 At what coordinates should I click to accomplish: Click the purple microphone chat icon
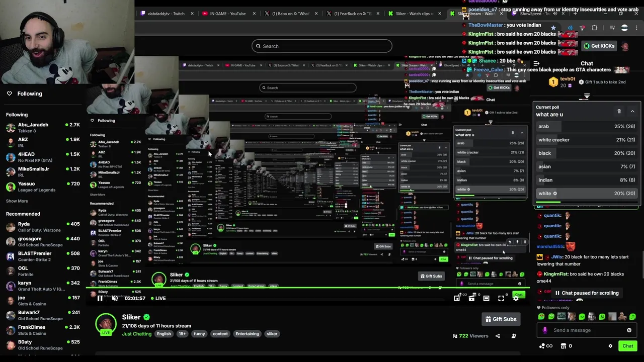coord(545,330)
